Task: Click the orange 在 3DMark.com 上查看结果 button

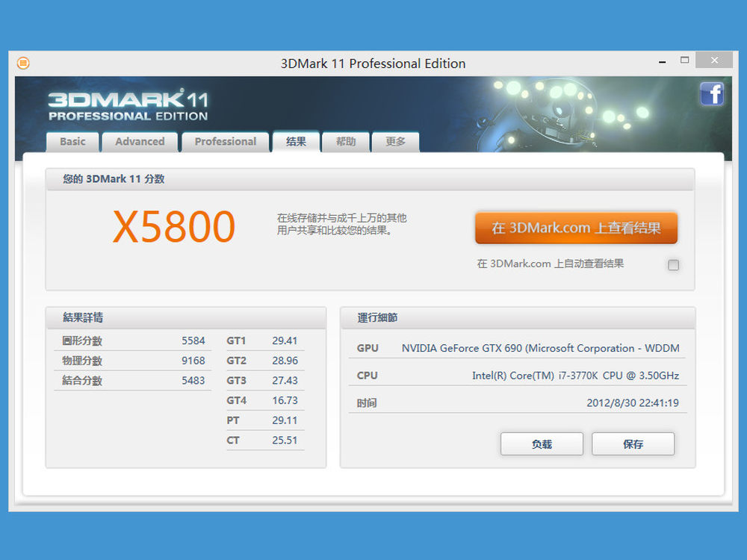Action: (x=576, y=228)
